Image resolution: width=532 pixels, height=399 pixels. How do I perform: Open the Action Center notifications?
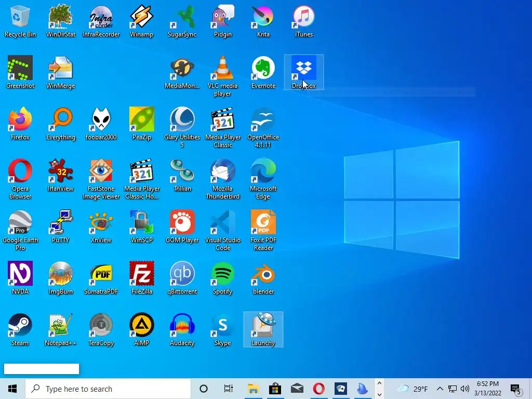pyautogui.click(x=516, y=389)
